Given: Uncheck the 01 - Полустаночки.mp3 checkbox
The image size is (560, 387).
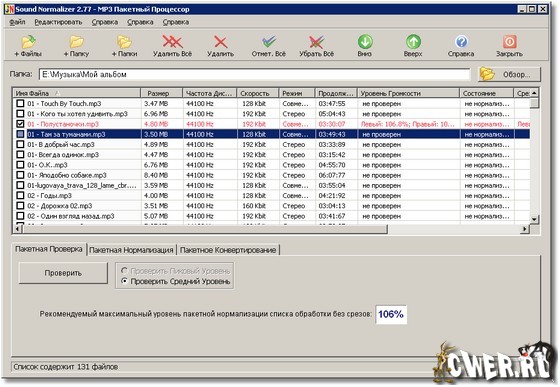Looking at the screenshot, I should [20, 124].
